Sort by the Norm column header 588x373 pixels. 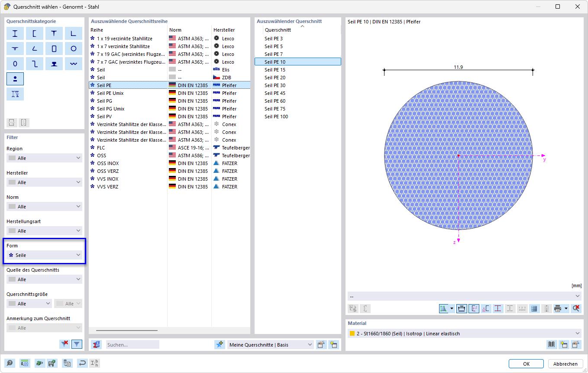(189, 30)
